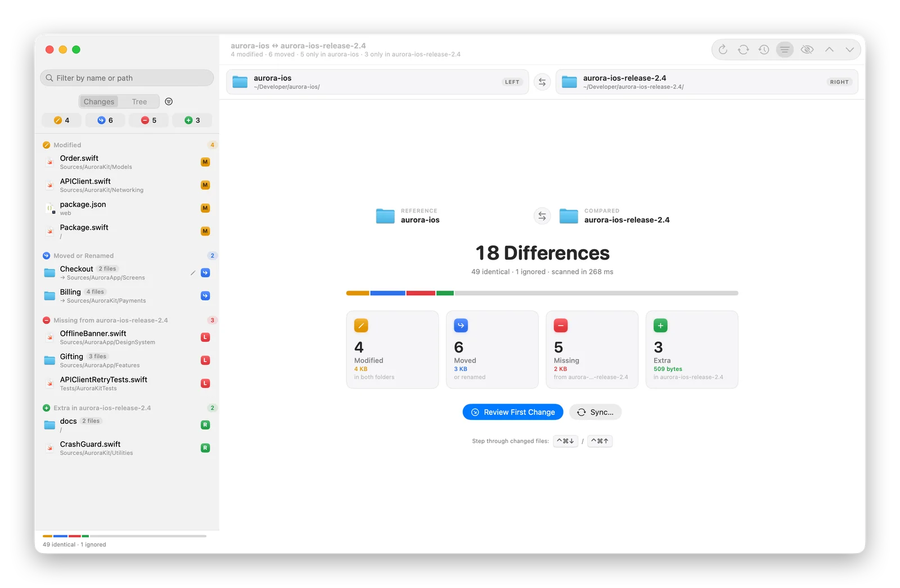
Task: Click the sync arrows icon in top toolbar
Action: click(x=743, y=49)
